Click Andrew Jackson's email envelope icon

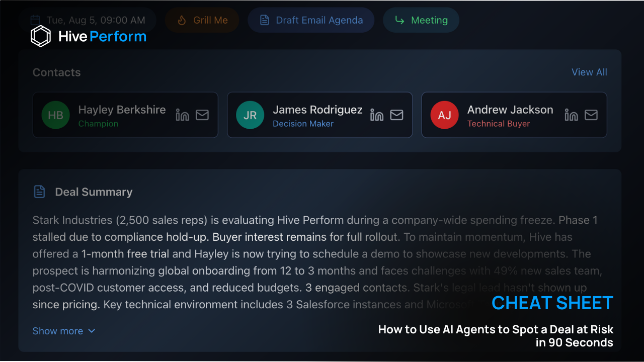[x=591, y=115]
